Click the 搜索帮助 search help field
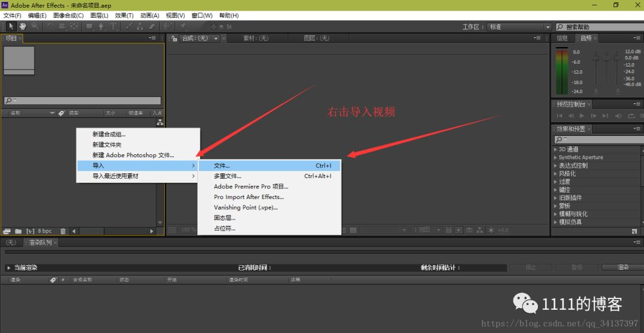Image resolution: width=644 pixels, height=333 pixels. [600, 27]
